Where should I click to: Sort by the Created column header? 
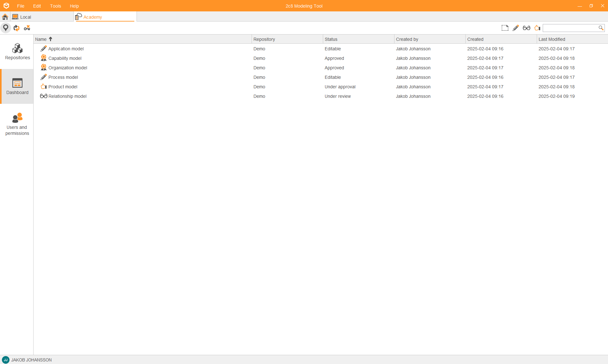(x=501, y=39)
